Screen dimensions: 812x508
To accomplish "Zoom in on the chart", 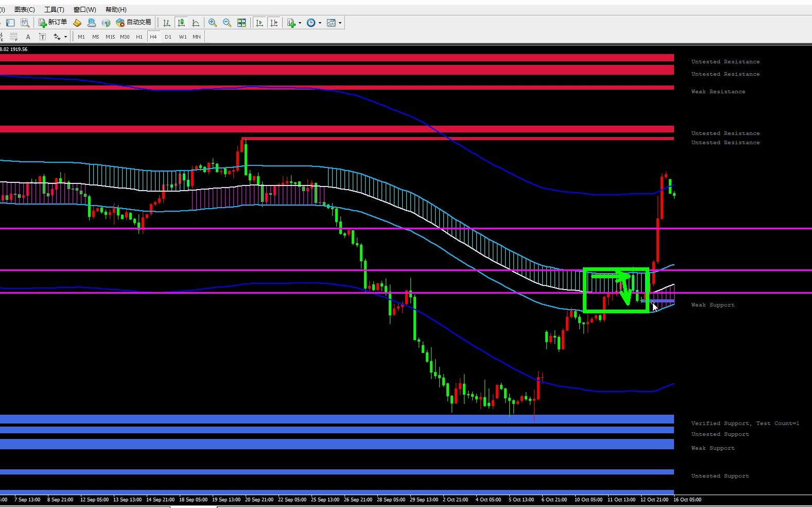I will click(213, 23).
